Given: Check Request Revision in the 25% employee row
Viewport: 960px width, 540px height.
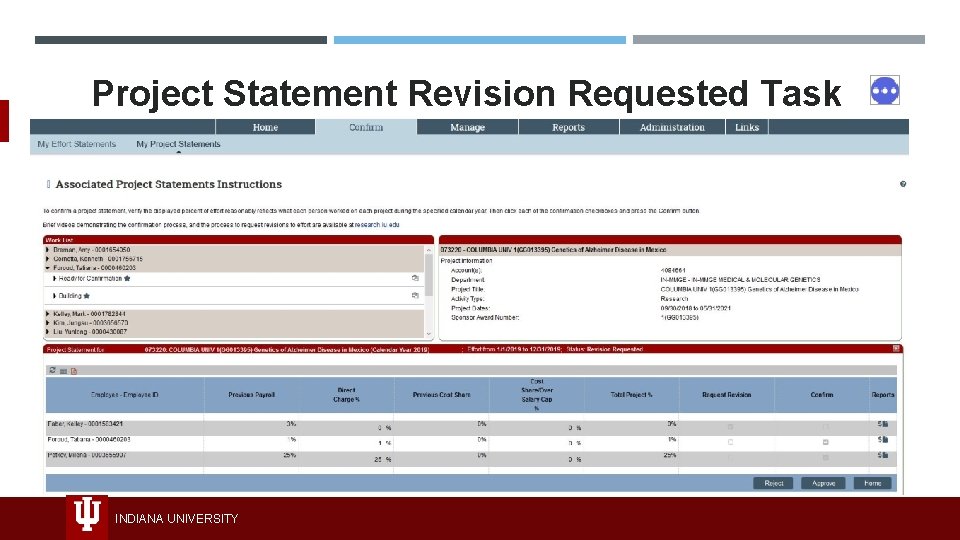Looking at the screenshot, I should 730,457.
